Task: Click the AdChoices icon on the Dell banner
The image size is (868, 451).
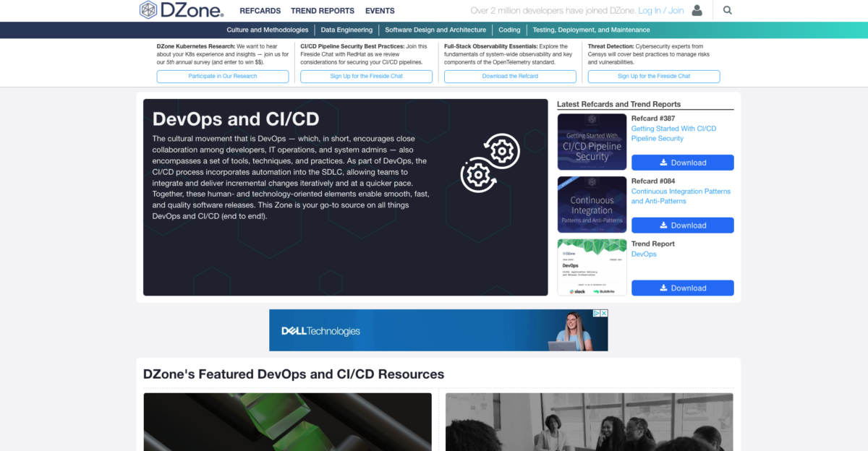Action: (x=596, y=313)
